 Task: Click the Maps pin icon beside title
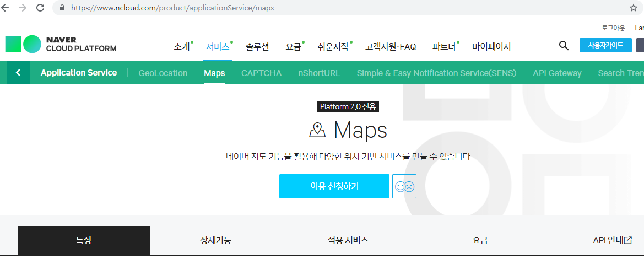[317, 130]
